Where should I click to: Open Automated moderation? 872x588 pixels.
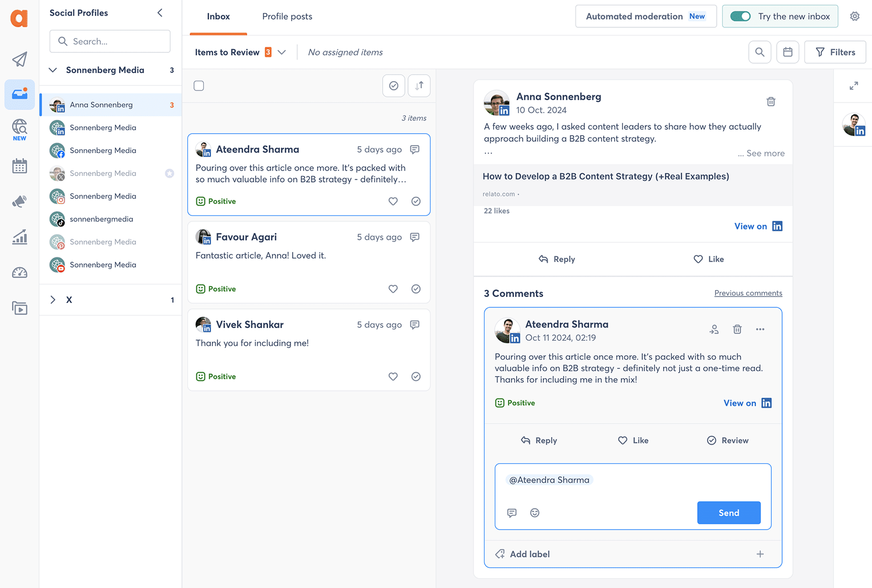coord(646,16)
